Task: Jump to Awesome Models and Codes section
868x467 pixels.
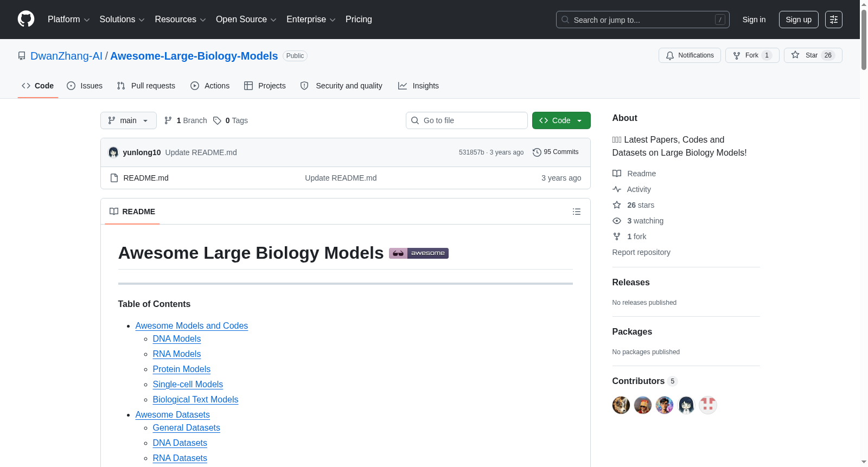Action: pos(192,325)
